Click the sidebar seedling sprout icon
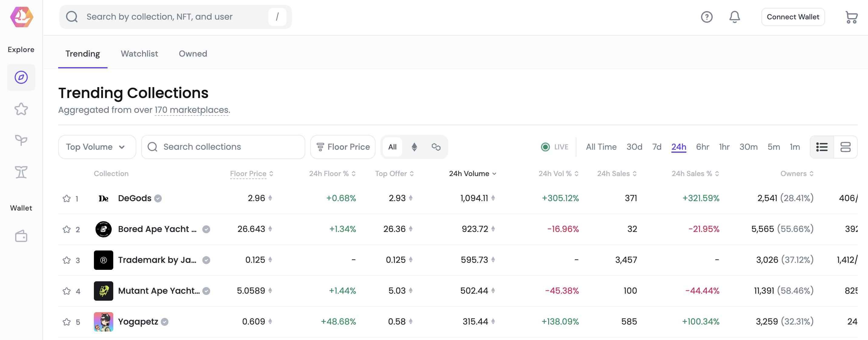868x340 pixels. pyautogui.click(x=21, y=140)
